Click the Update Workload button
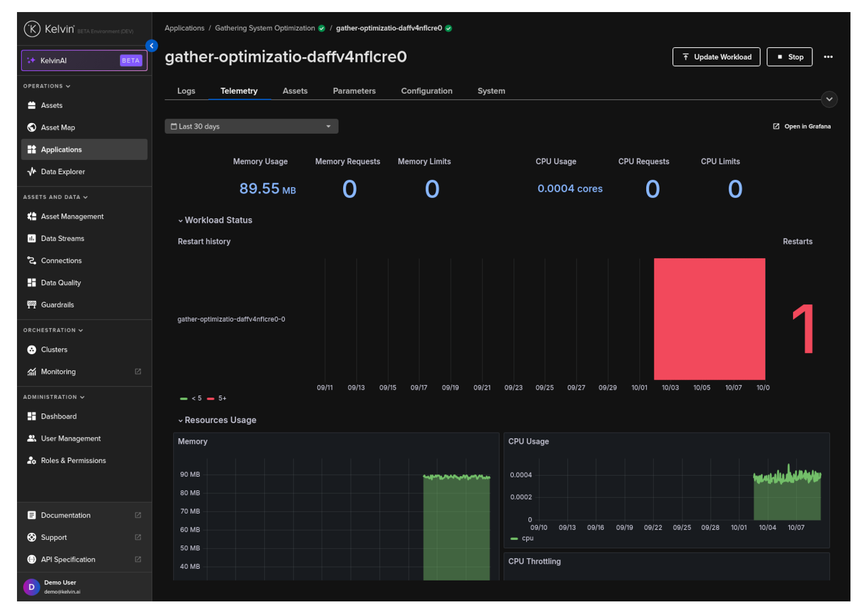 pyautogui.click(x=716, y=57)
